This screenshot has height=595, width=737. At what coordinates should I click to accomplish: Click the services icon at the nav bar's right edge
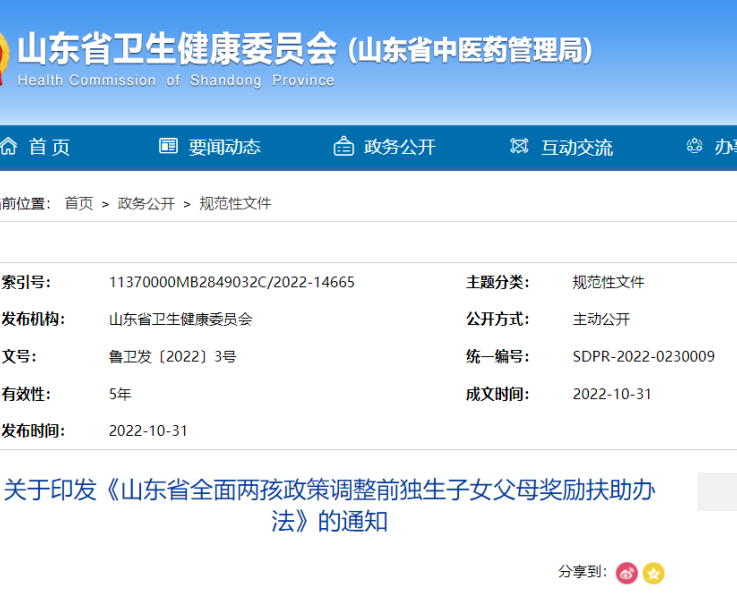pos(694,146)
